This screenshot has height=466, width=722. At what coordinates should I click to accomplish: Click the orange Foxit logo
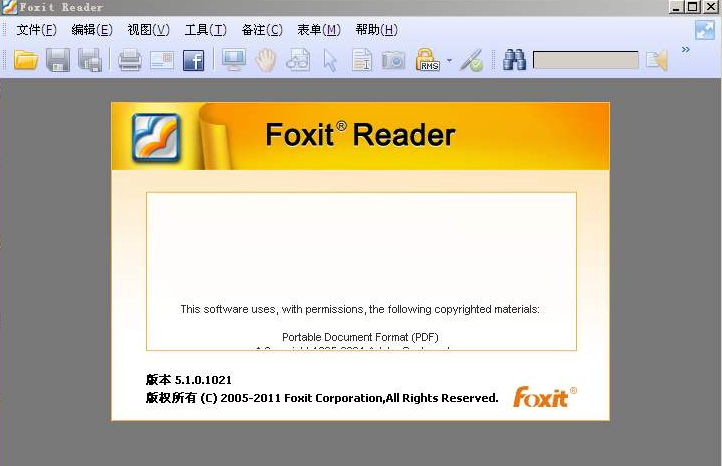pyautogui.click(x=545, y=396)
